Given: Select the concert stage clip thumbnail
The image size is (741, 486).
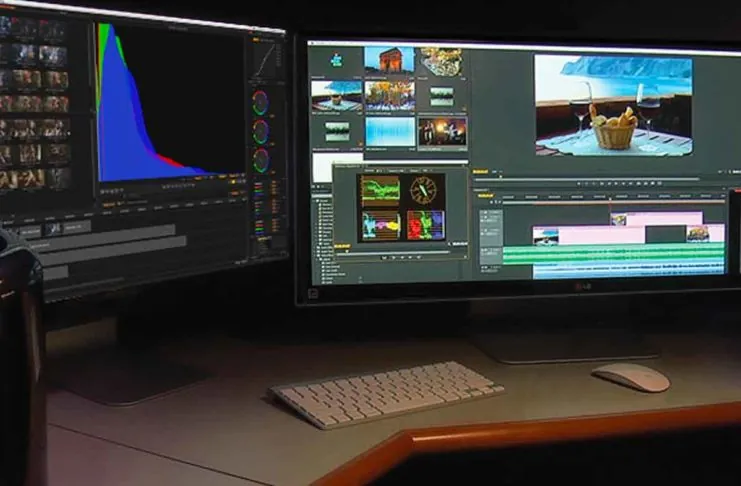Looking at the screenshot, I should click(442, 132).
